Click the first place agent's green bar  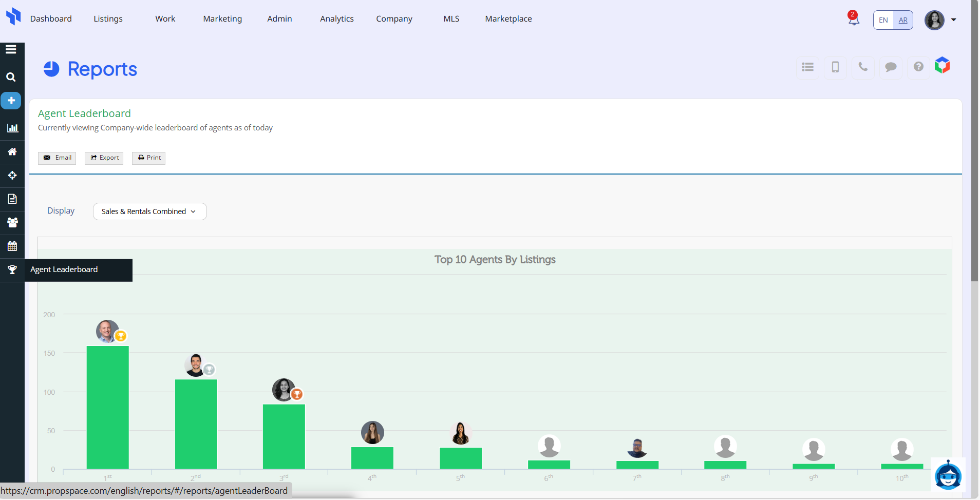107,407
